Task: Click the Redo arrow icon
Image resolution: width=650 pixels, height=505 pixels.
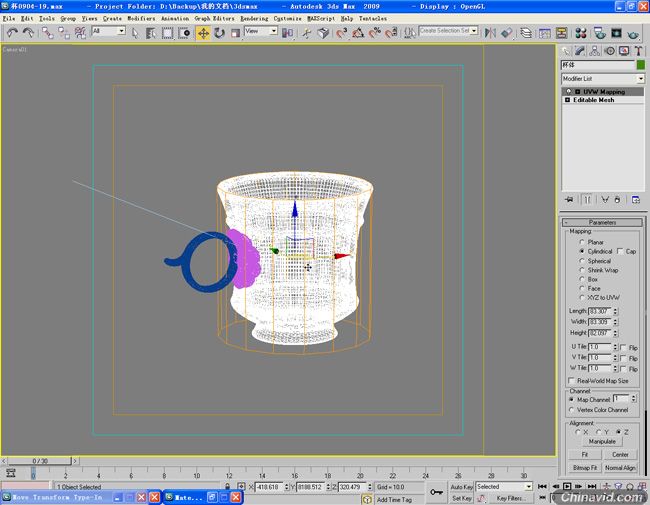Action: coord(28,33)
